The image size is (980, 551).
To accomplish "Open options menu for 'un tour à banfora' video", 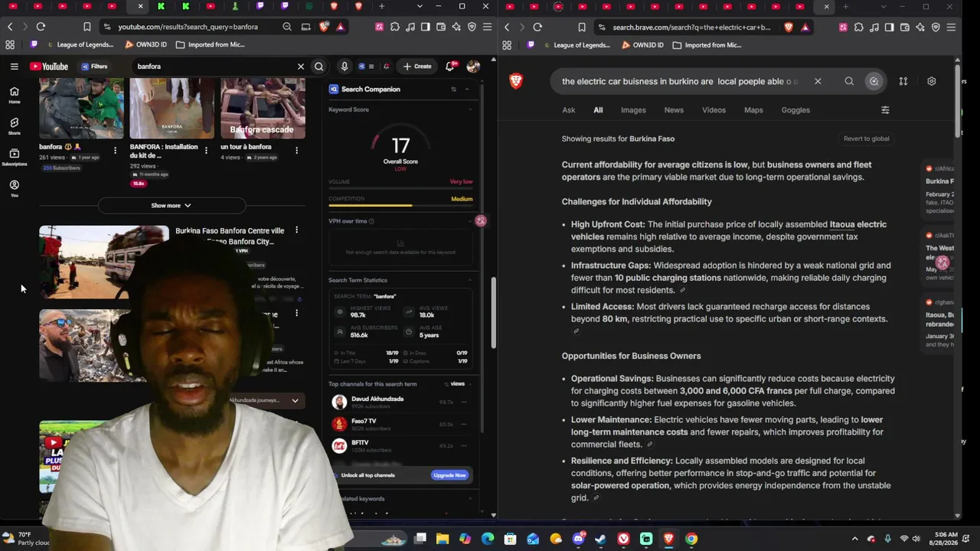I will pos(296,151).
